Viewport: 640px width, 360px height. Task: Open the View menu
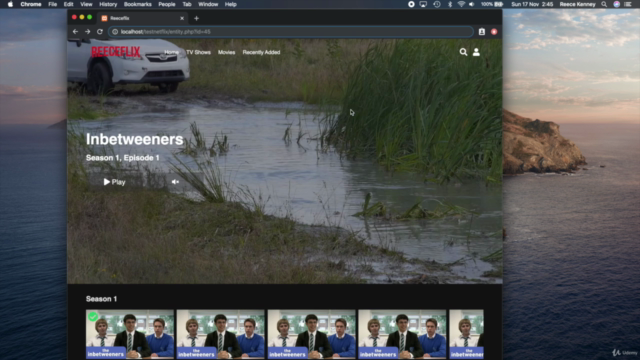pos(86,4)
